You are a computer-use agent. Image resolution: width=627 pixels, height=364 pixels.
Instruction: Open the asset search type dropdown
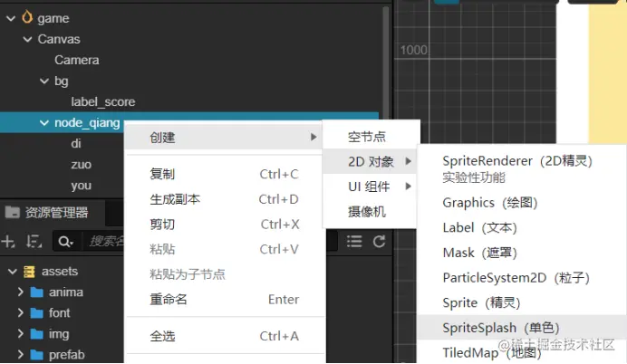[65, 242]
